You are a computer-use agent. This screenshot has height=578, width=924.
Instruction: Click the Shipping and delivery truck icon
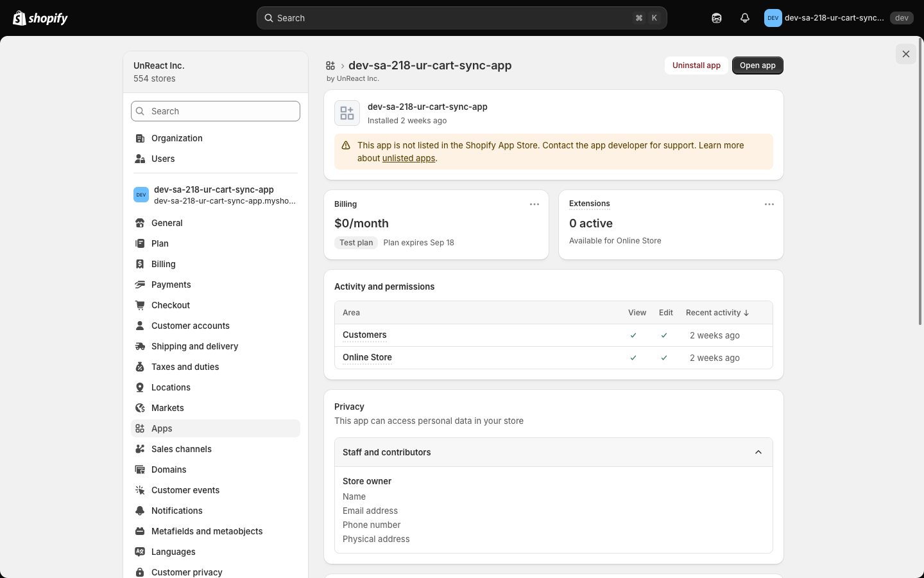[140, 346]
